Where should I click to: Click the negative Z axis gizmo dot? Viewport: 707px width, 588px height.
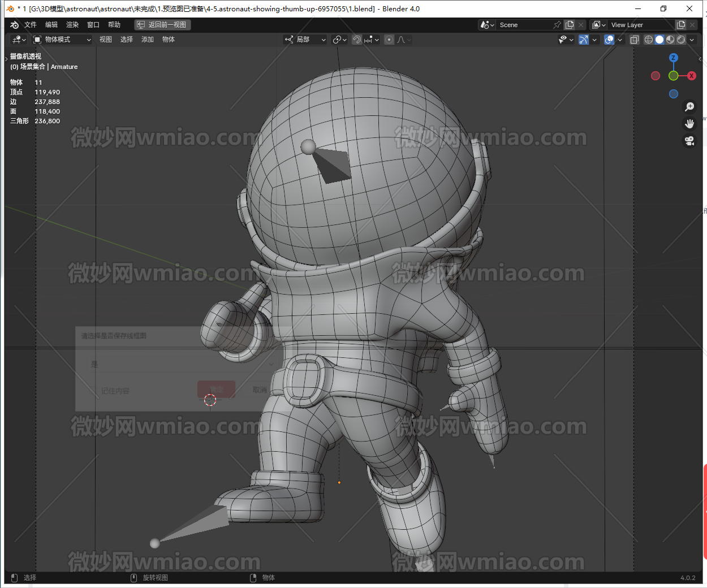tap(674, 94)
